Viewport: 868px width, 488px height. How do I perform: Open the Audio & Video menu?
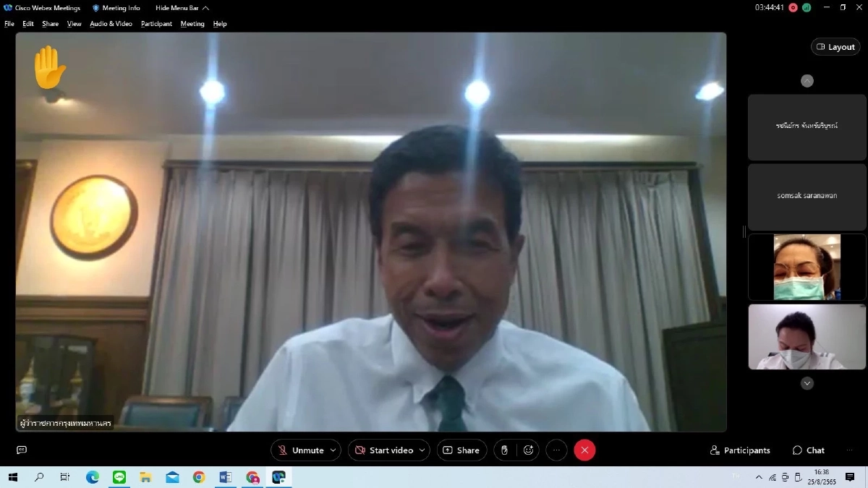pyautogui.click(x=111, y=24)
